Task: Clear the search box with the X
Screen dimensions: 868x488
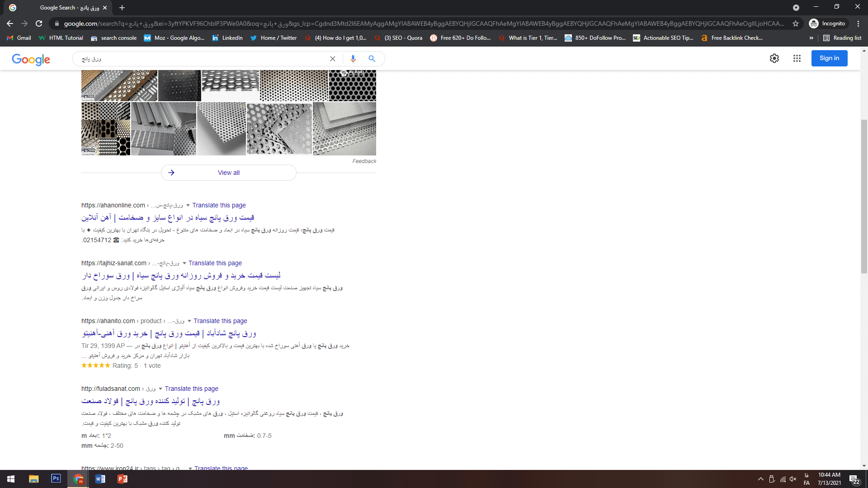Action: pos(333,59)
